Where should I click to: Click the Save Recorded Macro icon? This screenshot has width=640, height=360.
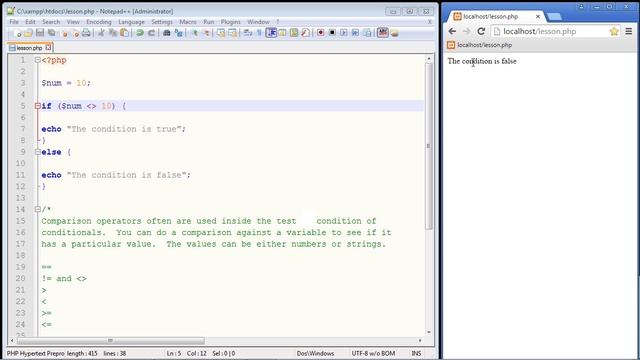tap(367, 33)
